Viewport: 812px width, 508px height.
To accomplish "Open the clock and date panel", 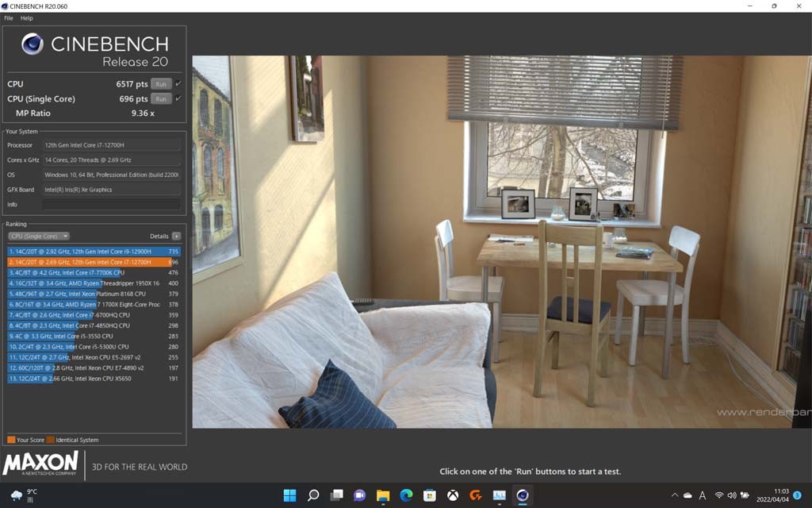I will point(772,495).
